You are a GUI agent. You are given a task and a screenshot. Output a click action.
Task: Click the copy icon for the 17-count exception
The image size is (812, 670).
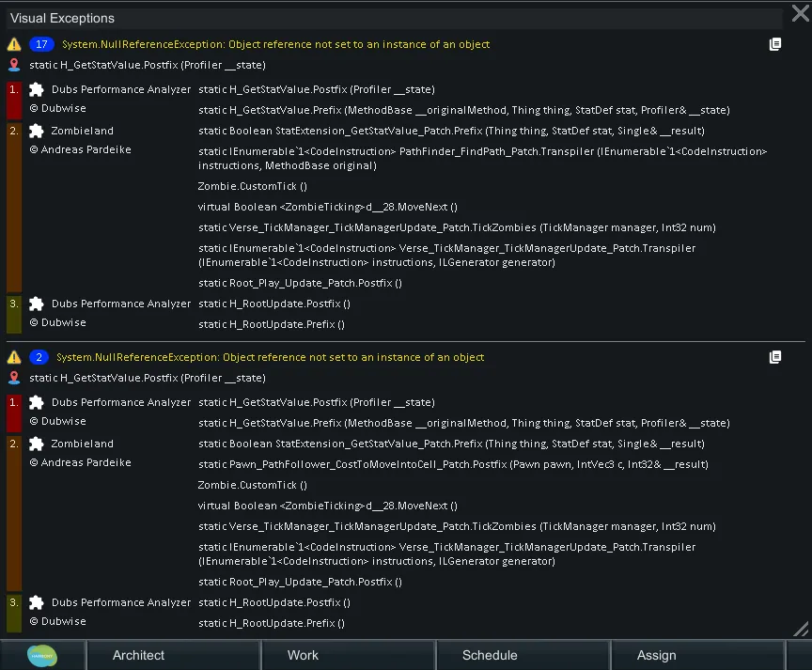pos(775,44)
